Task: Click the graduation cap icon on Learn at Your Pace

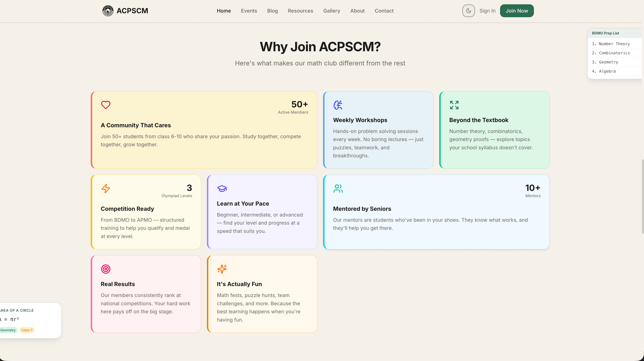Action: point(222,189)
